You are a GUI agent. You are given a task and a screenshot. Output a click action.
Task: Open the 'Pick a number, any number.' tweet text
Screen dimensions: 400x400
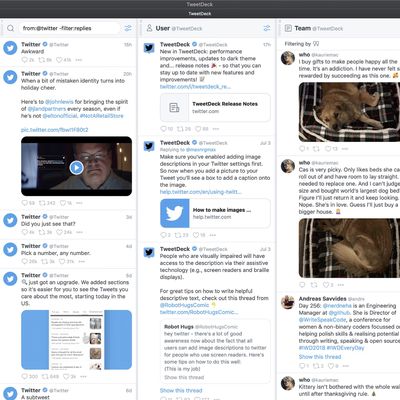(x=56, y=253)
